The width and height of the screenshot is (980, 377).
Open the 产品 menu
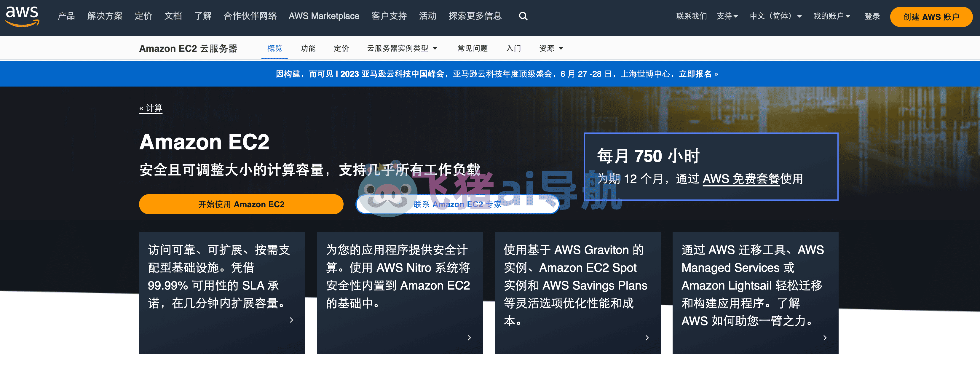point(66,16)
